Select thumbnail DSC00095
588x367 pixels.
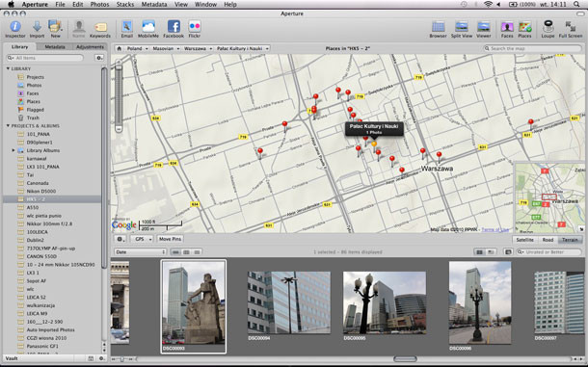coord(385,302)
